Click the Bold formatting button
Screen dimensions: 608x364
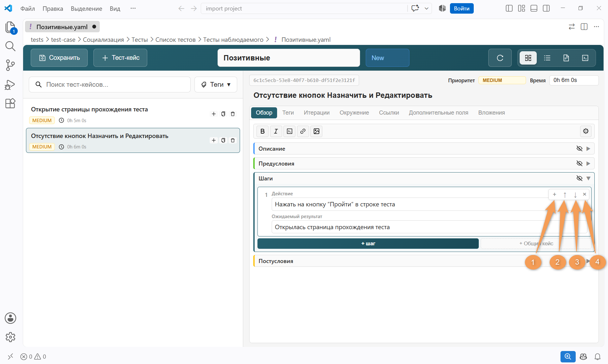263,131
